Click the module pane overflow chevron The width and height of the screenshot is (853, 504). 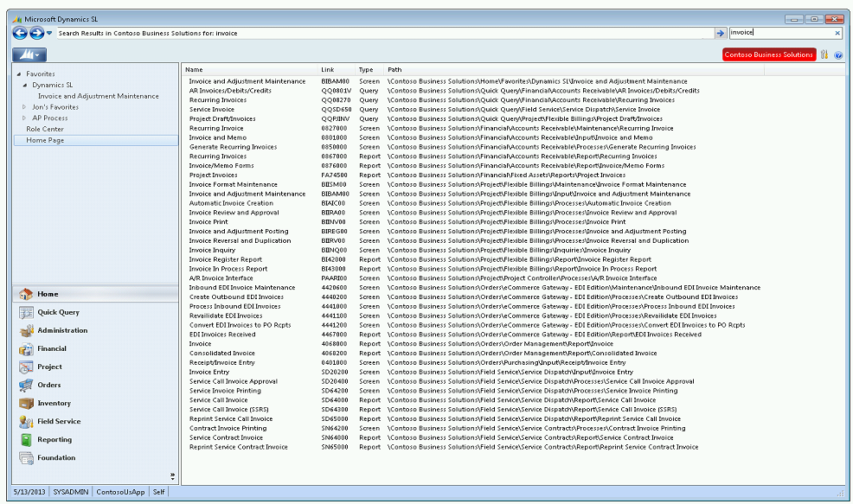click(x=172, y=476)
